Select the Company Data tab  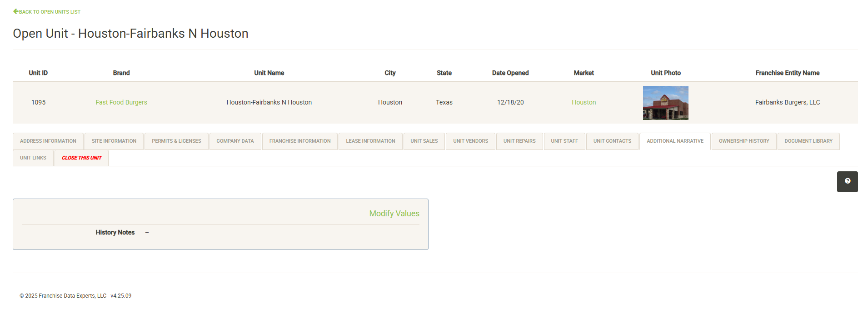coord(235,141)
